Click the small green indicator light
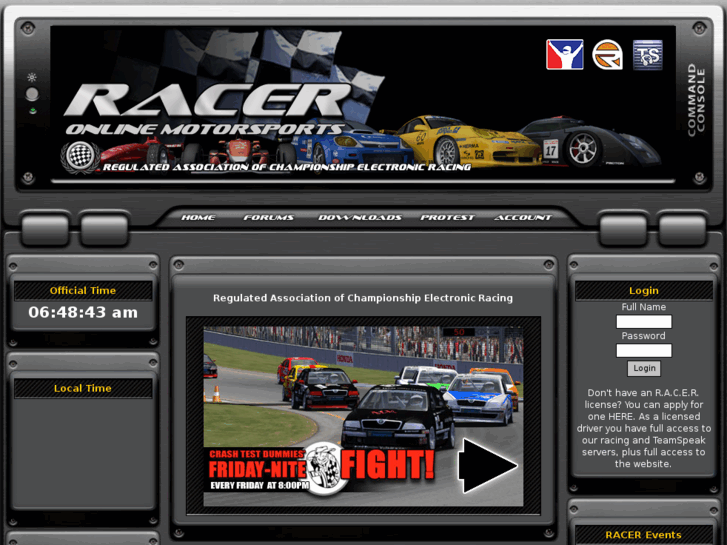Viewport: 727px width, 545px height. [x=32, y=111]
